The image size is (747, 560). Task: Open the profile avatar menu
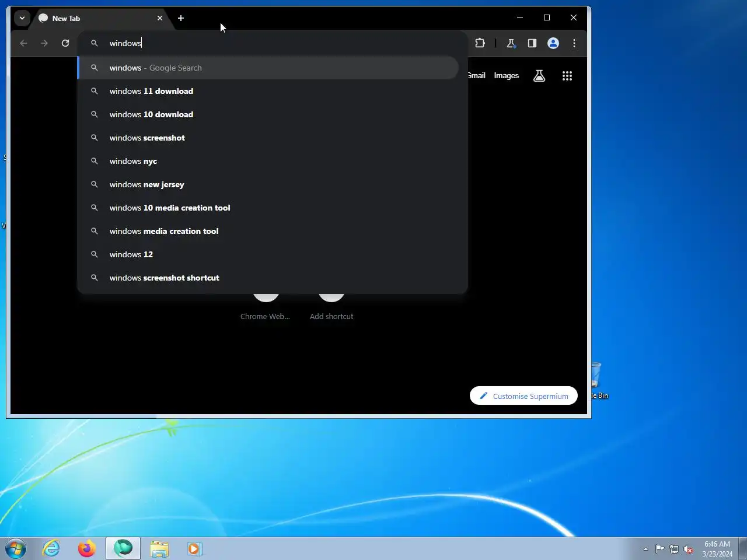click(x=553, y=43)
